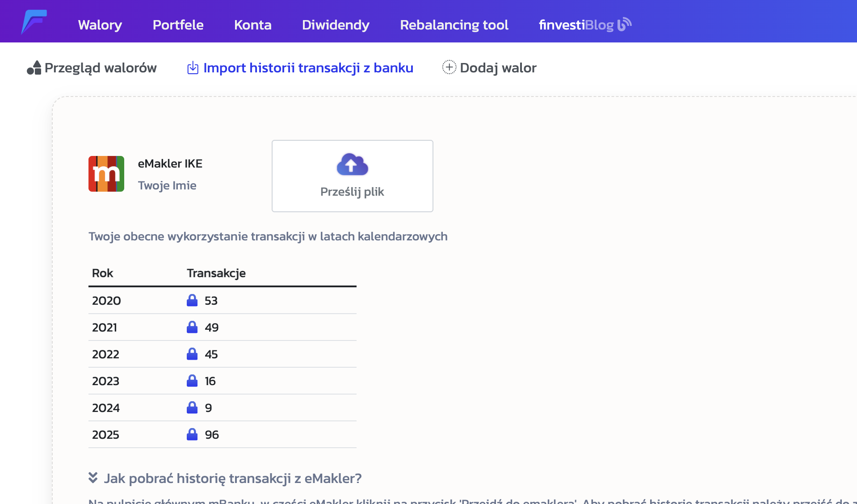
Task: Click the Finvesti logo icon
Action: click(34, 21)
